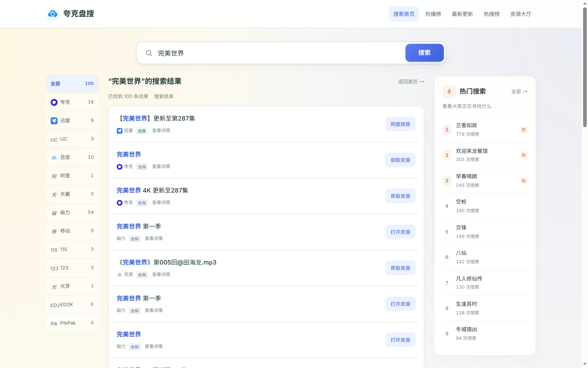Image resolution: width=588 pixels, height=368 pixels.
Task: Click 网盘链接 for the 更新至第287集 result
Action: point(400,124)
